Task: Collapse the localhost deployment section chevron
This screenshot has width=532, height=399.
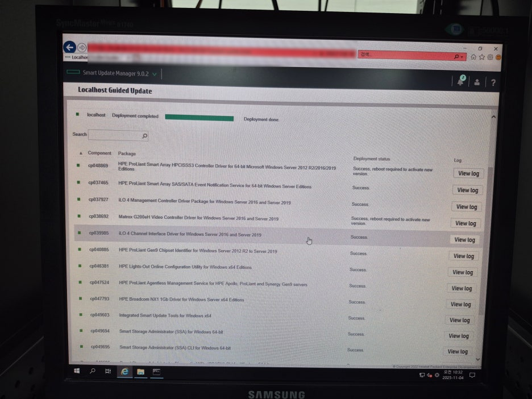Action: click(493, 117)
